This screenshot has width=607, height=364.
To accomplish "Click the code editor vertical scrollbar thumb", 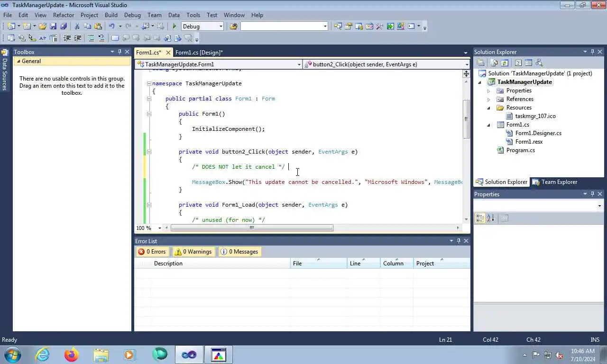I will point(466,119).
